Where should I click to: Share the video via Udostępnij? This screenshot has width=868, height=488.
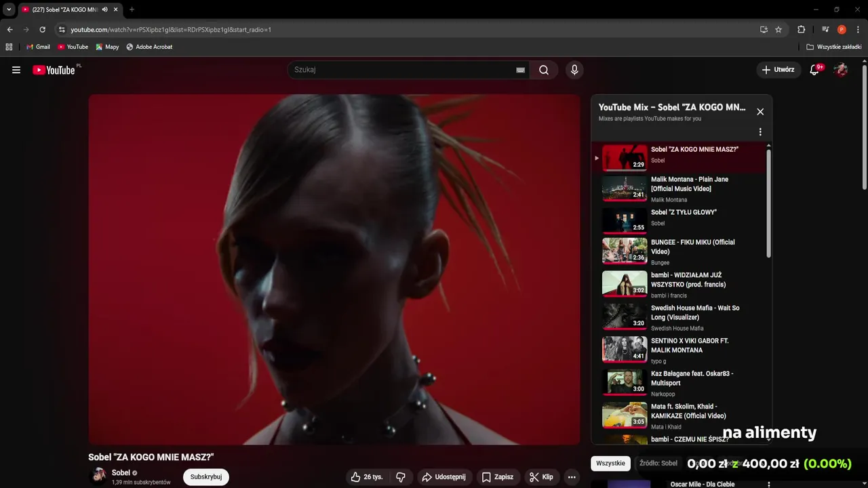(x=444, y=477)
